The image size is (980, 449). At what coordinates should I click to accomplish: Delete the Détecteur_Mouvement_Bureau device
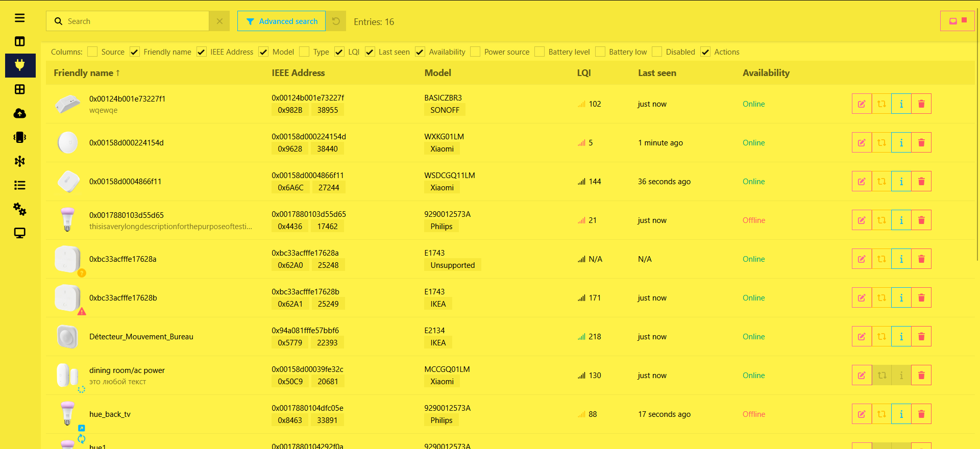click(921, 336)
